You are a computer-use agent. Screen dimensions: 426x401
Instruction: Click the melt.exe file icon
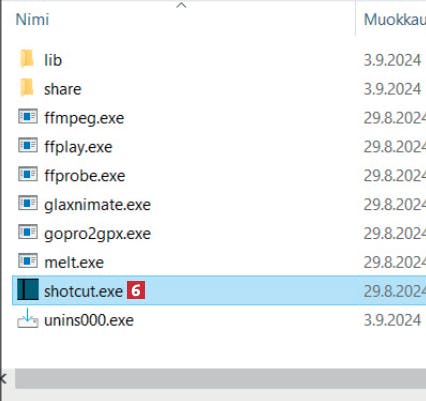[28, 261]
